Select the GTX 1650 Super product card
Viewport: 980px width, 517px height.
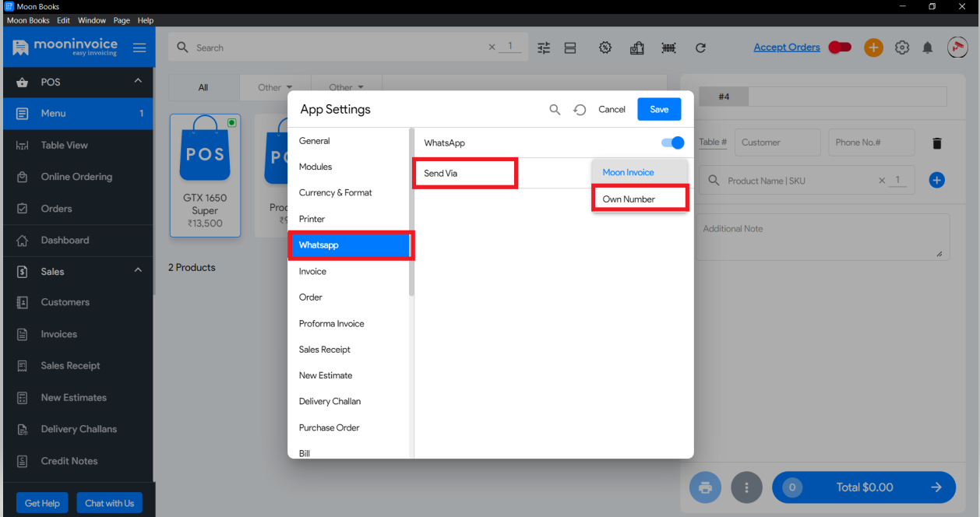tap(205, 176)
